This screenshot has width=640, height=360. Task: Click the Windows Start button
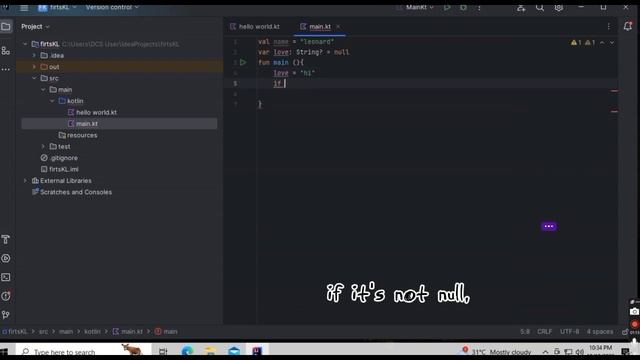pos(4,351)
